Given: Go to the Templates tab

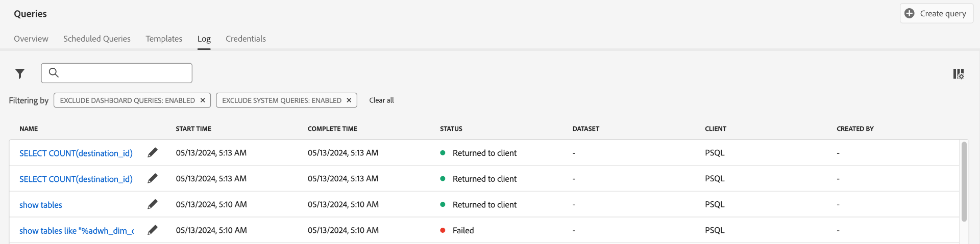Looking at the screenshot, I should (x=164, y=39).
